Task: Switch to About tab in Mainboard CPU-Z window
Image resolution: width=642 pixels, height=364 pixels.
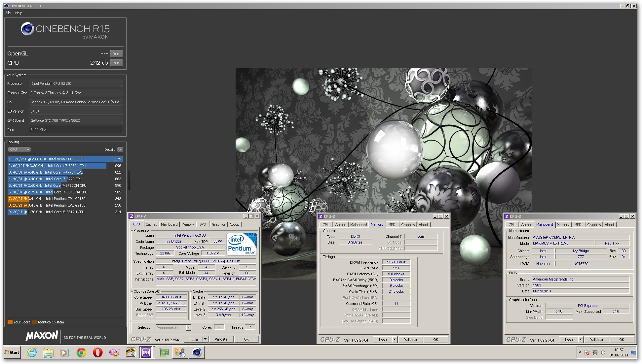Action: tap(610, 225)
